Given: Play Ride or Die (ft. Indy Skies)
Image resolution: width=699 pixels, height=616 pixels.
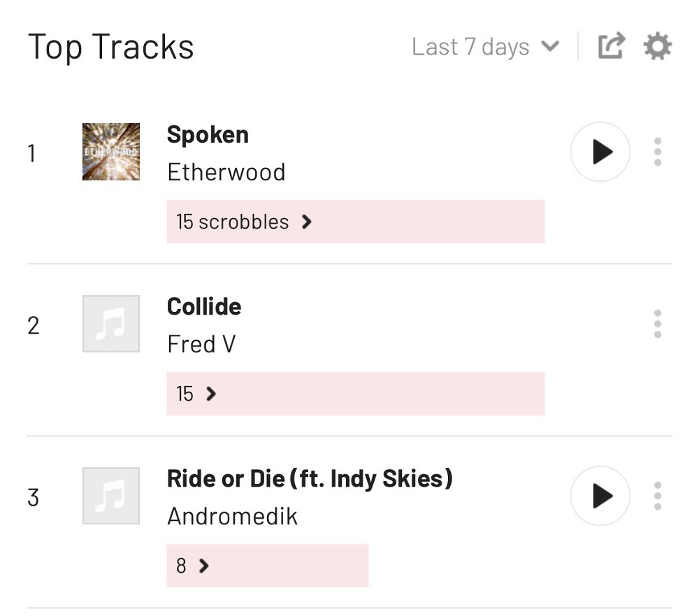Looking at the screenshot, I should (x=600, y=496).
